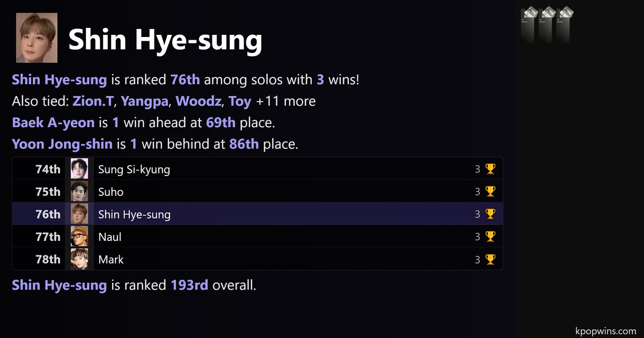This screenshot has width=644, height=338.
Task: Open the Yangpa artist link
Action: click(145, 101)
